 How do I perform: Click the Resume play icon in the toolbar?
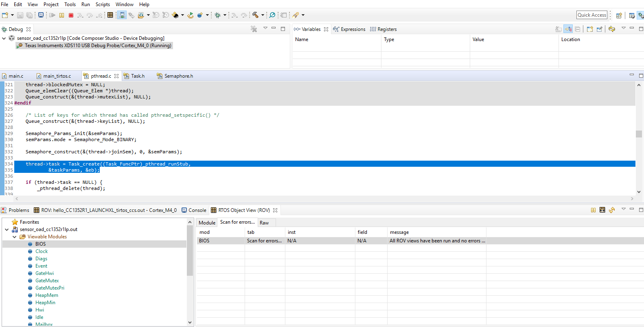click(x=52, y=15)
